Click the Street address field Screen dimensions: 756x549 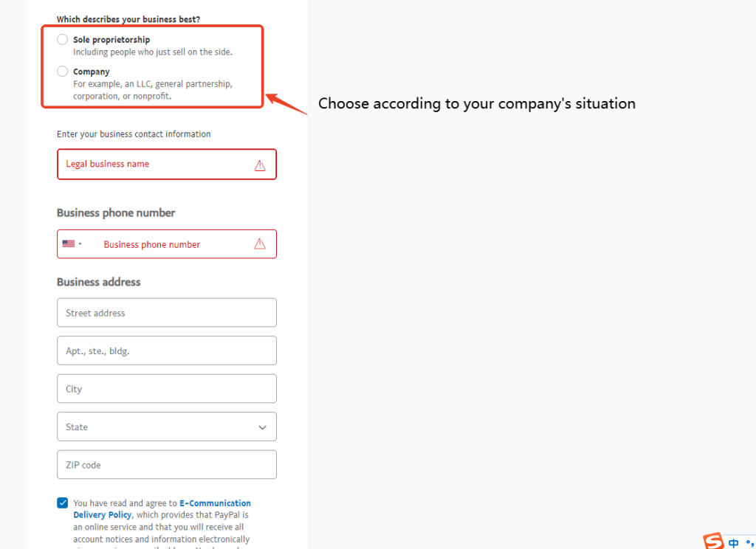click(166, 312)
